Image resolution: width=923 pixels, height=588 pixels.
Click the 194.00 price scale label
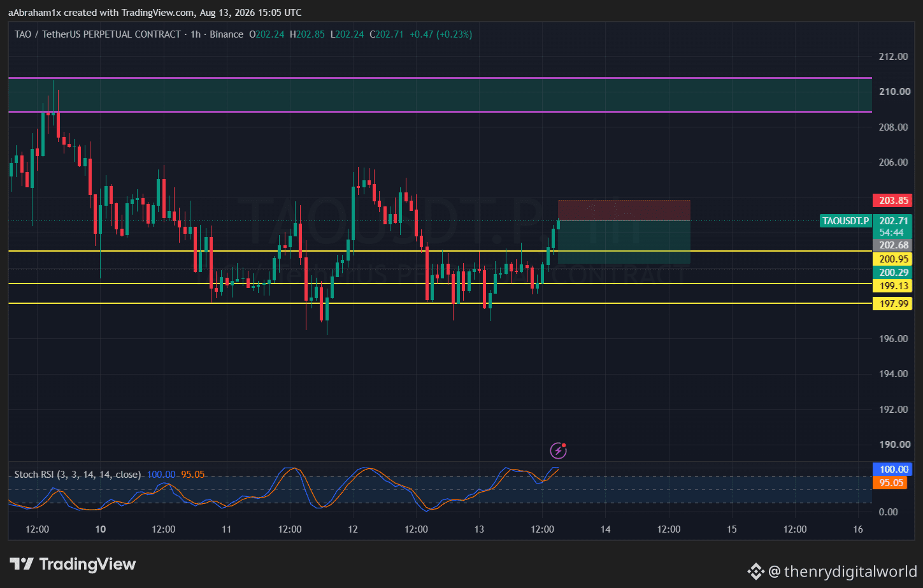coord(893,374)
